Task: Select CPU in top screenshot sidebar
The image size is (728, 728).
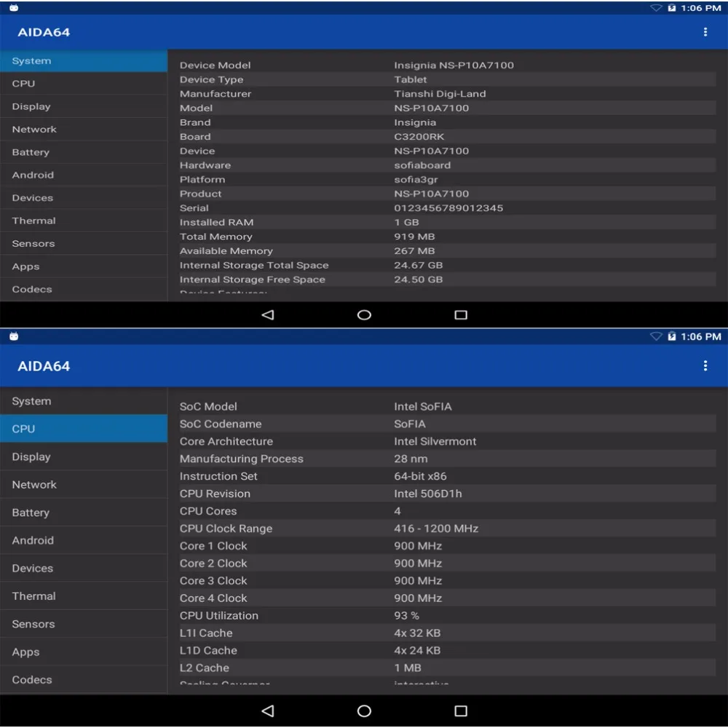Action: click(x=84, y=84)
